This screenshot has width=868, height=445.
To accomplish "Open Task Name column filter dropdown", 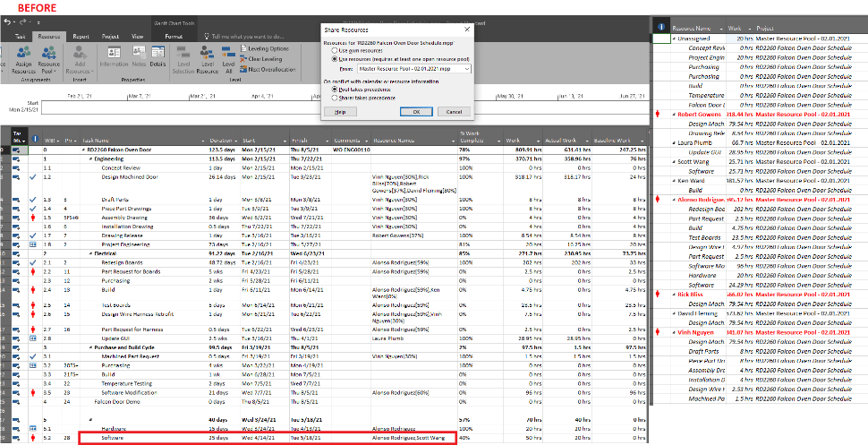I will click(x=202, y=141).
